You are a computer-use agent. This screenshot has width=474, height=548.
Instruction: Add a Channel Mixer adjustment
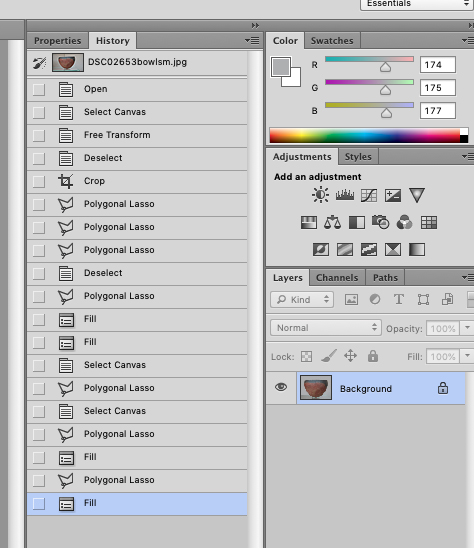pos(404,222)
